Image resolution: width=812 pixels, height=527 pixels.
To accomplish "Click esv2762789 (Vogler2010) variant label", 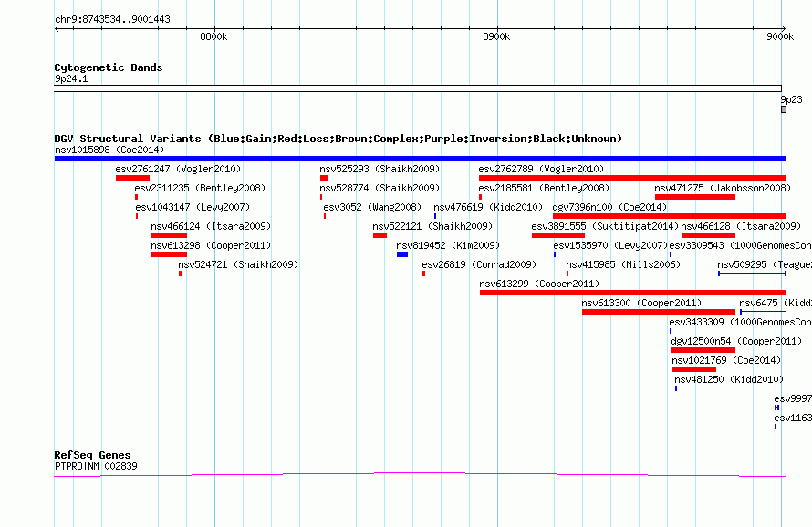I will point(541,169).
